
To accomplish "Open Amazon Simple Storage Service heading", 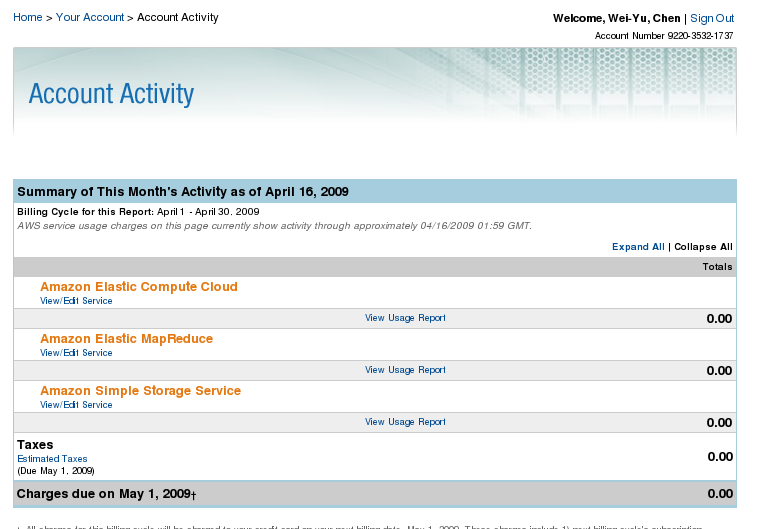I will pyautogui.click(x=140, y=391).
